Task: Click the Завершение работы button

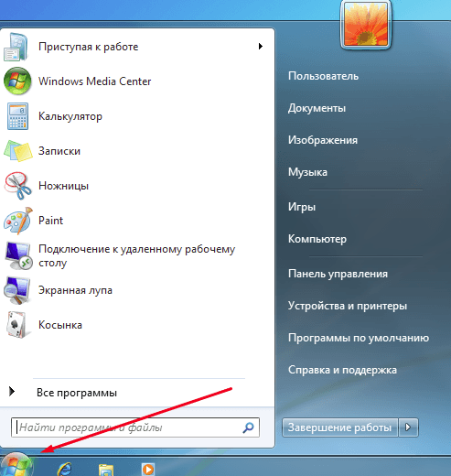Action: 340,427
